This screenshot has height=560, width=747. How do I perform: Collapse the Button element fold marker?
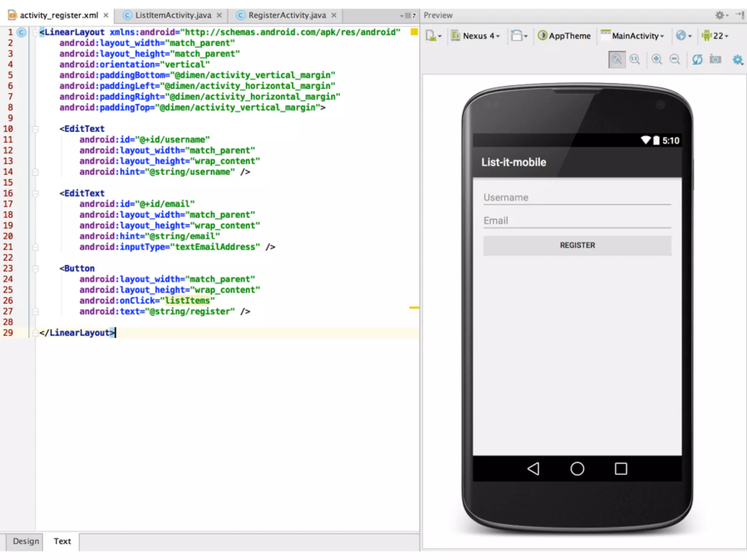[x=35, y=269]
